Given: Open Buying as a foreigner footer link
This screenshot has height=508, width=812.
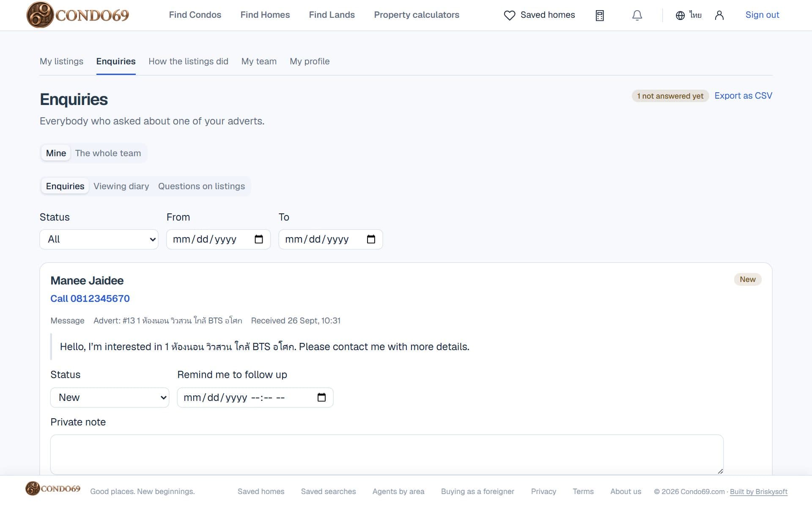Looking at the screenshot, I should (477, 491).
